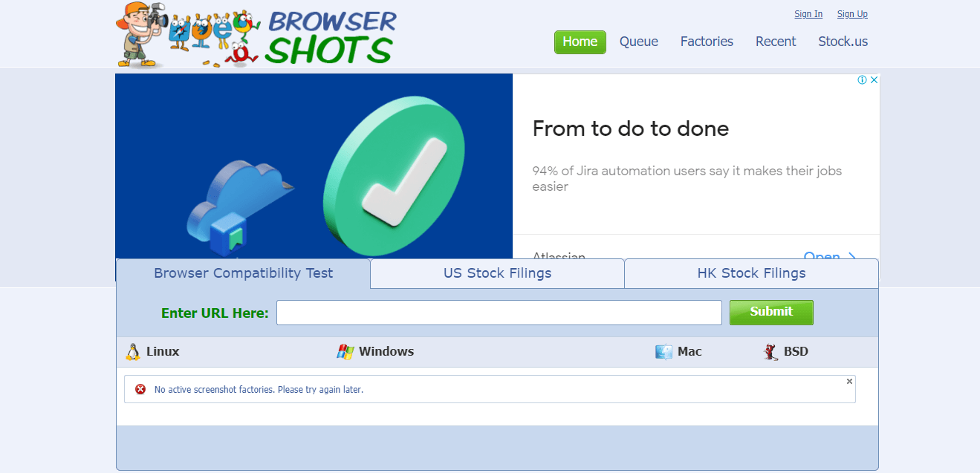Go to the Home page
The height and width of the screenshot is (473, 980).
(x=580, y=42)
